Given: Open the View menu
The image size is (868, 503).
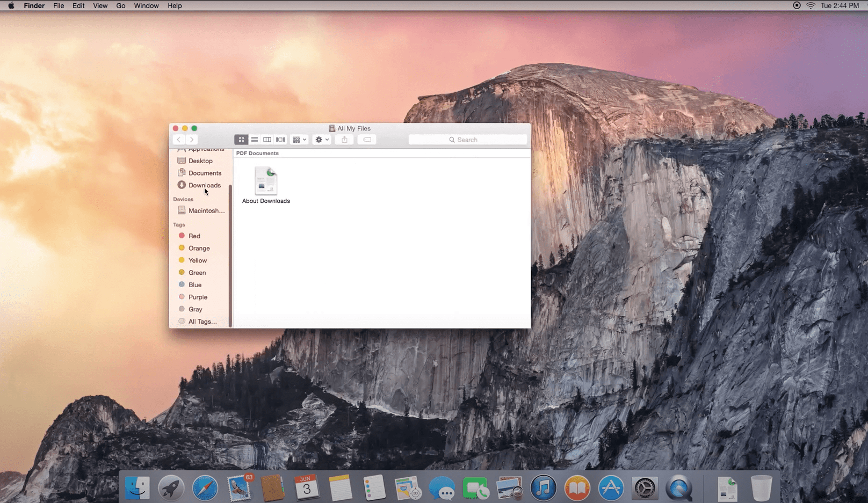Looking at the screenshot, I should [x=100, y=5].
